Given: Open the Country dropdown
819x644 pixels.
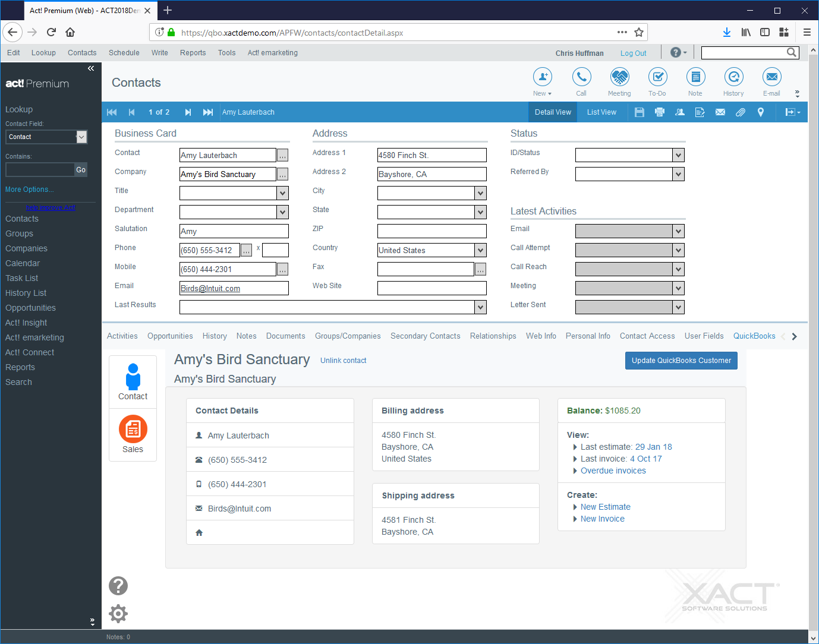Looking at the screenshot, I should point(481,250).
